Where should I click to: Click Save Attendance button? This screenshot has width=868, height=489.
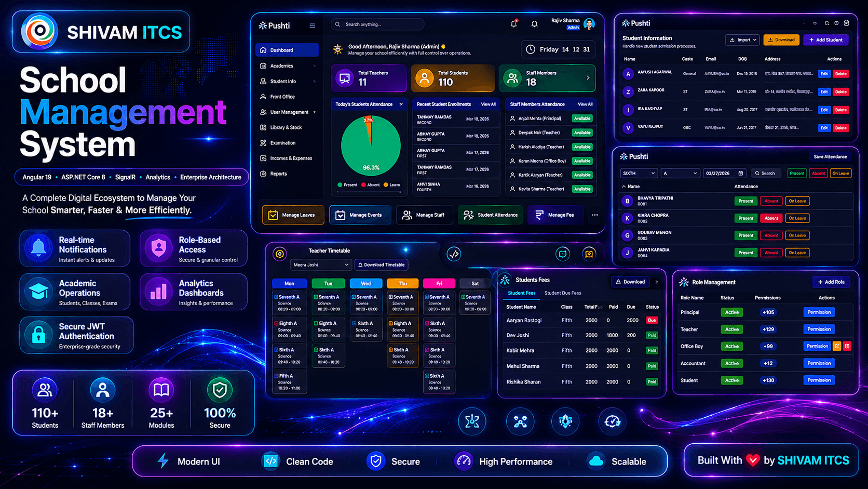tap(830, 156)
